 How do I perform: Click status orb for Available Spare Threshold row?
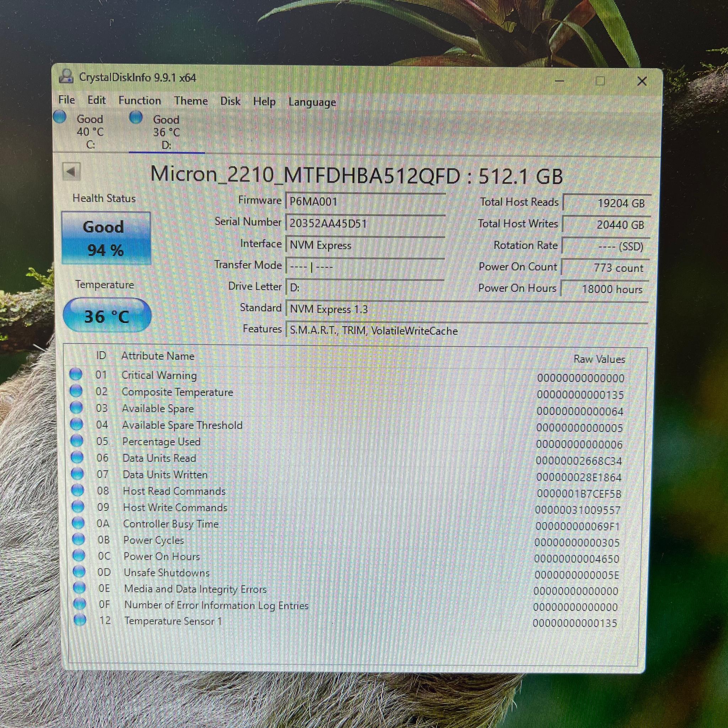click(x=76, y=424)
